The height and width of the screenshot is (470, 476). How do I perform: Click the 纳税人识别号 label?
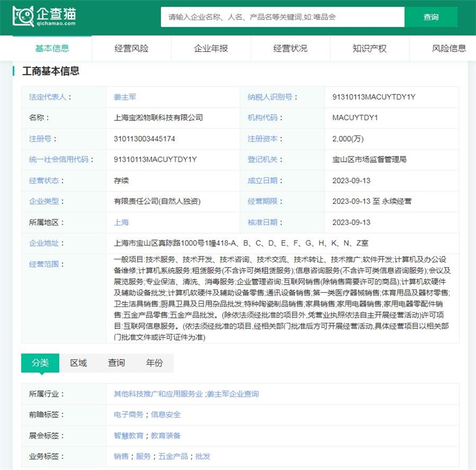(270, 97)
